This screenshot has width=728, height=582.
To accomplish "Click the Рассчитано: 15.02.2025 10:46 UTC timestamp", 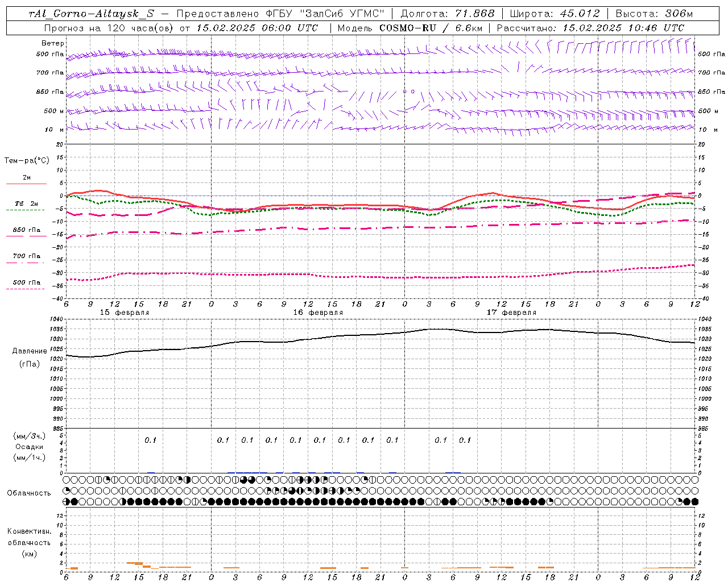I will coord(590,28).
